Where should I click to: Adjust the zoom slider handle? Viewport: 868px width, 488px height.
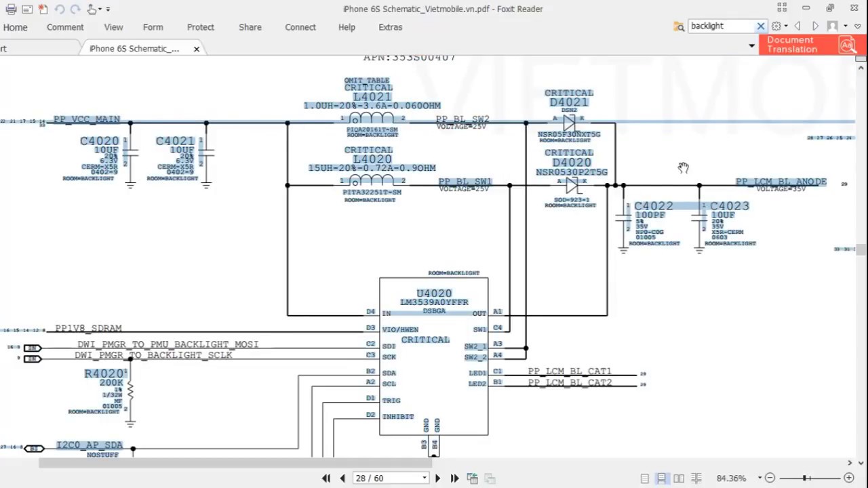[x=806, y=479]
